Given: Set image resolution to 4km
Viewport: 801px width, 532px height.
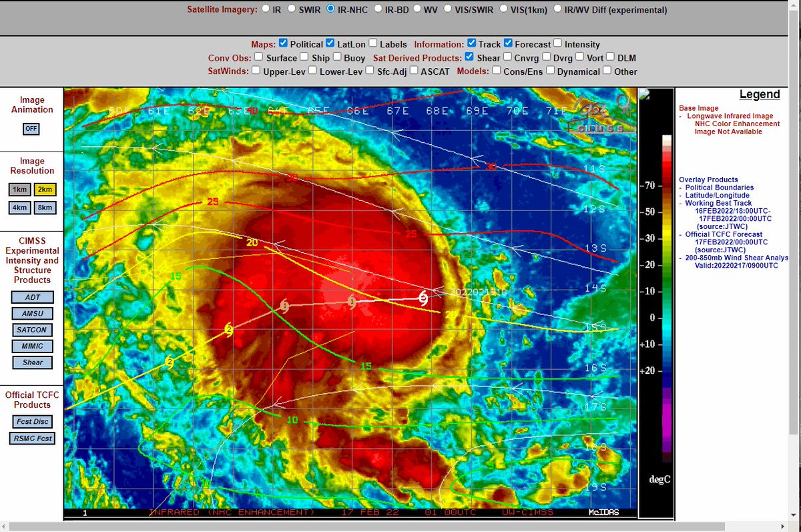Looking at the screenshot, I should [x=19, y=208].
